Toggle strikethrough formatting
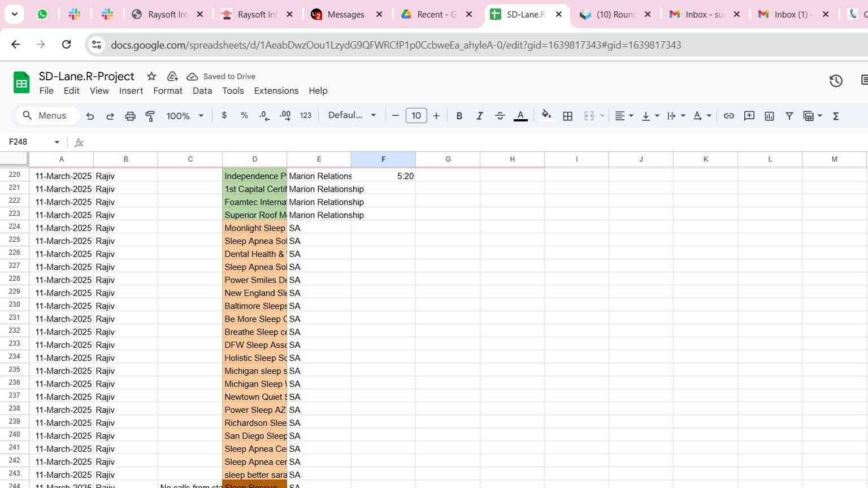 coord(500,116)
